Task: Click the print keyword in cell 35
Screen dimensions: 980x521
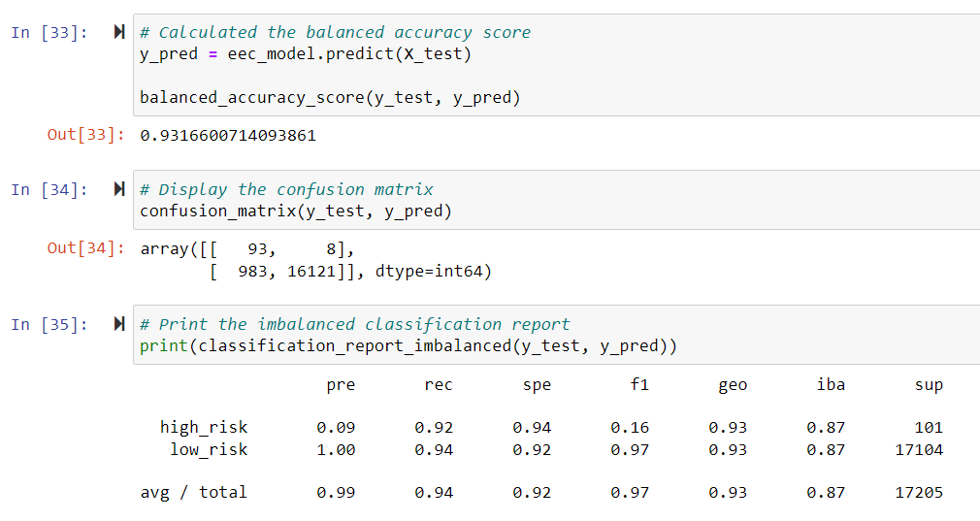Action: pyautogui.click(x=164, y=346)
